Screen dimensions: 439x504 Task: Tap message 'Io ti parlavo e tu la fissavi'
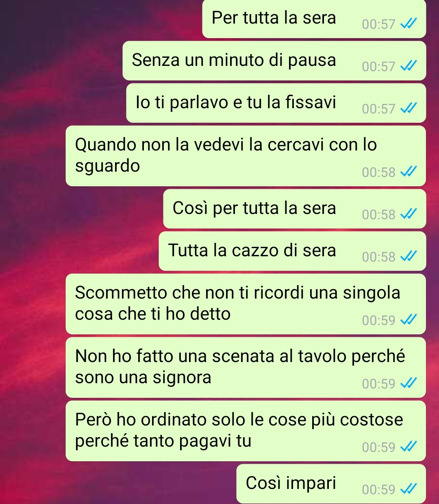pos(276,103)
